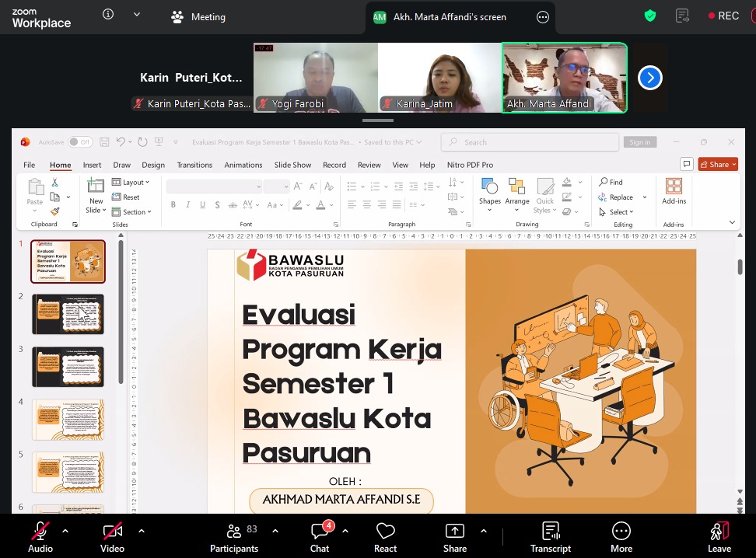Image resolution: width=756 pixels, height=558 pixels.
Task: Click the Undo icon in PowerPoint
Action: tap(121, 141)
